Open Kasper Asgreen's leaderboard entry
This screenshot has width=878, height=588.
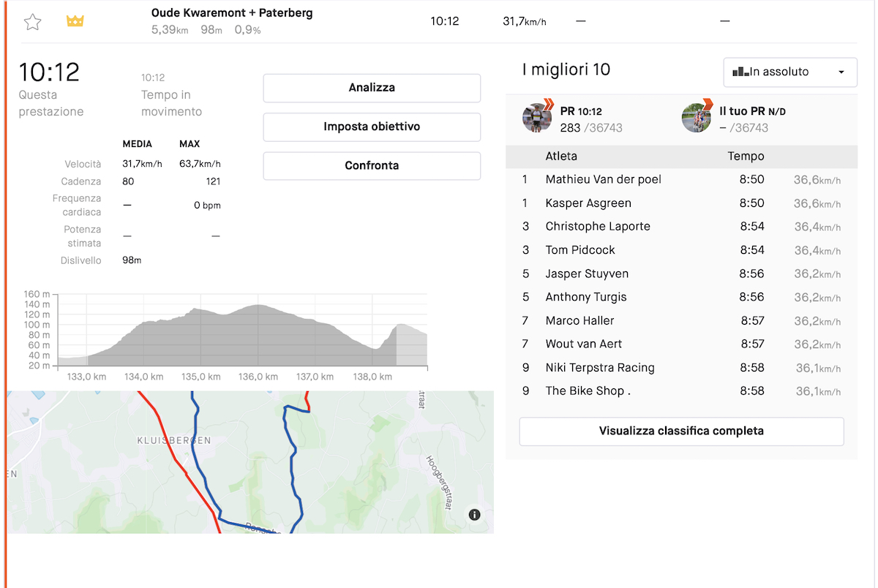588,203
